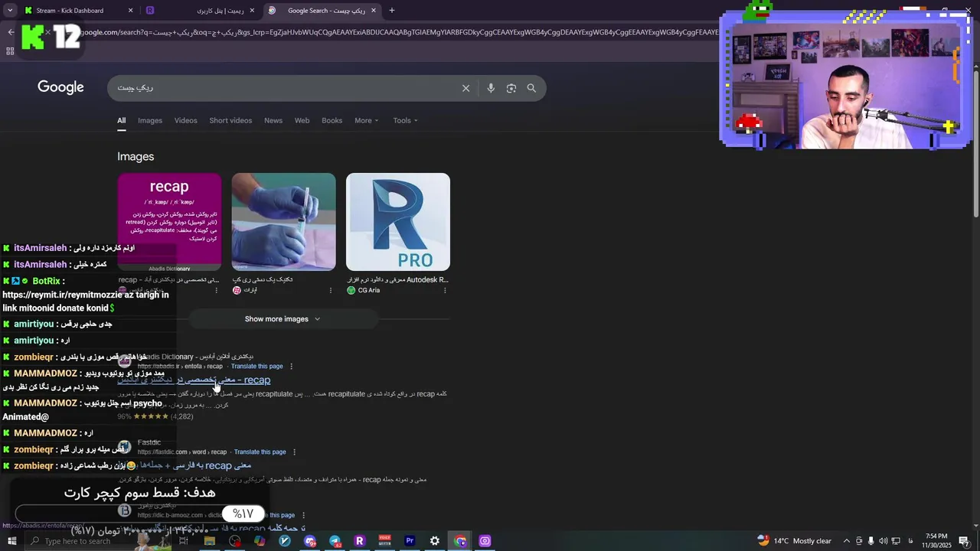The height and width of the screenshot is (551, 980).
Task: Open Copilot from the taskbar
Action: (260, 541)
